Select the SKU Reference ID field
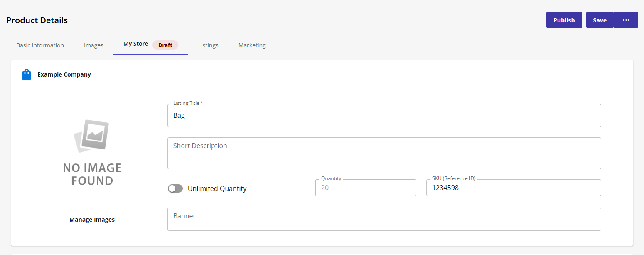The width and height of the screenshot is (644, 255). coord(513,187)
